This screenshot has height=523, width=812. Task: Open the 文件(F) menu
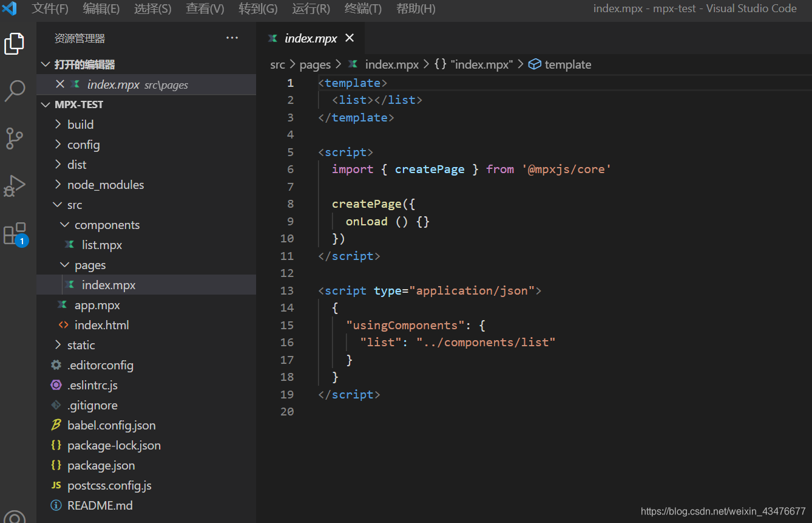pos(50,9)
